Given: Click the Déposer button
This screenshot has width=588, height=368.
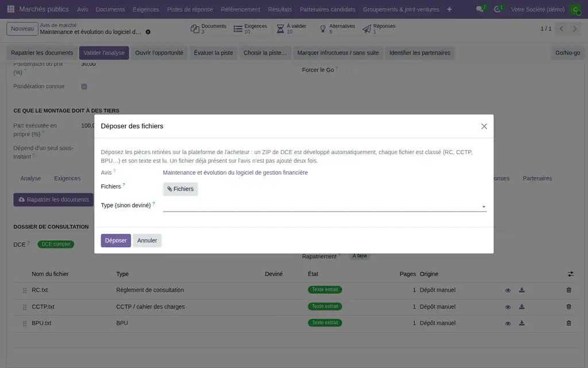Looking at the screenshot, I should pos(116,240).
